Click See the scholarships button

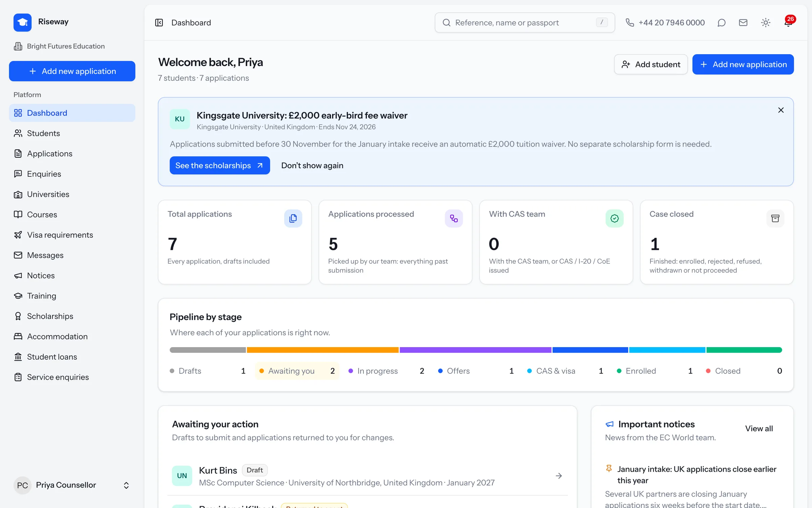pyautogui.click(x=220, y=166)
